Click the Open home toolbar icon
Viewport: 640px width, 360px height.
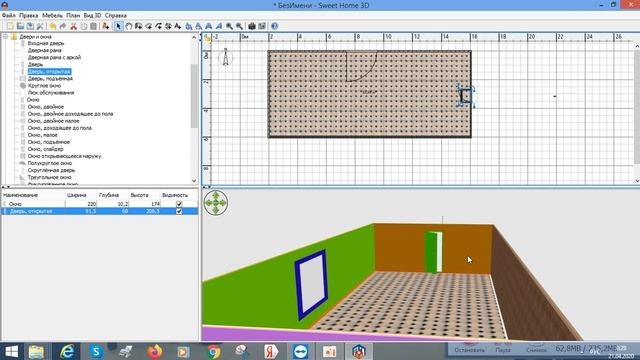20,26
